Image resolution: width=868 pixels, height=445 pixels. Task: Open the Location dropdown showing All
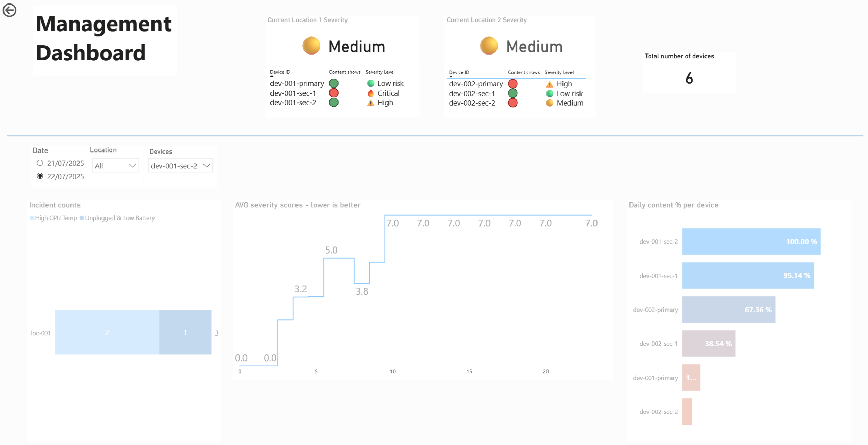115,166
